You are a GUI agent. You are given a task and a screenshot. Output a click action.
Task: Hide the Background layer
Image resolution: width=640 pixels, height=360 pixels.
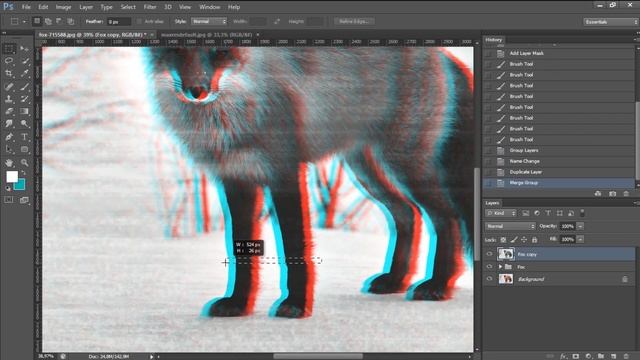tap(489, 279)
